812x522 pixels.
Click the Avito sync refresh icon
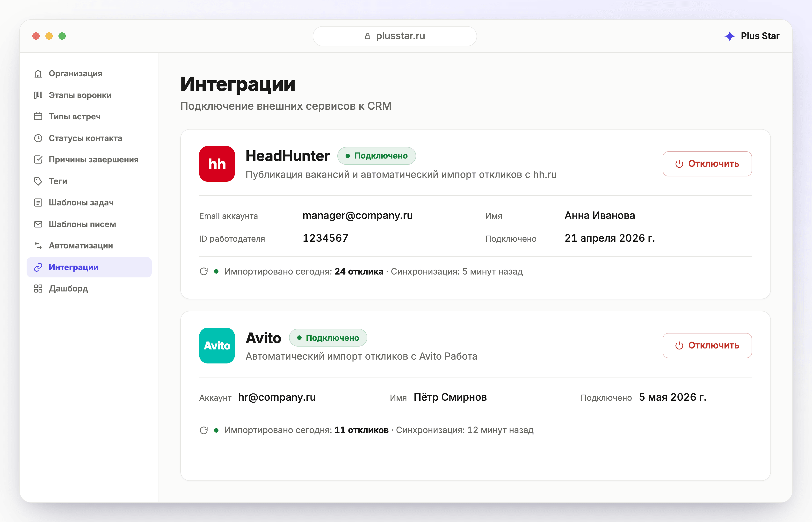(x=204, y=430)
